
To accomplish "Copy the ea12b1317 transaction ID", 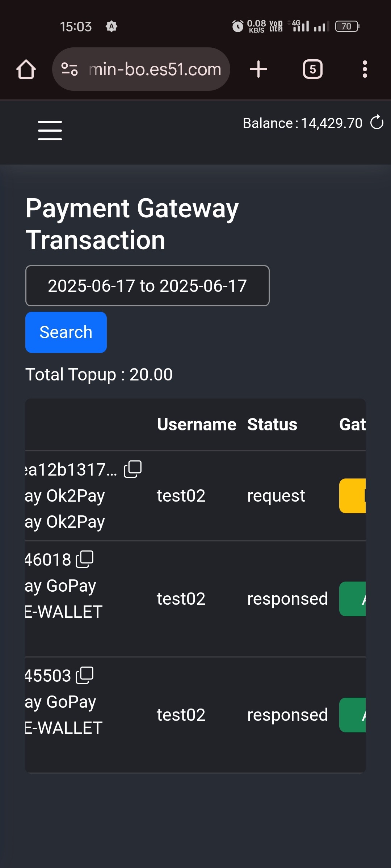I will point(133,469).
